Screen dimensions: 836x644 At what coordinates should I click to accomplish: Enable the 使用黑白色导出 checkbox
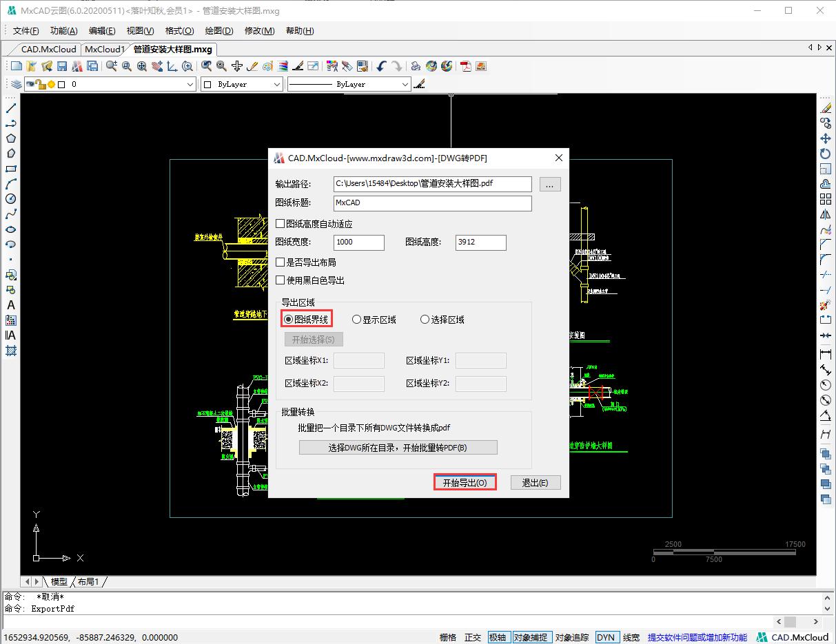tap(281, 280)
